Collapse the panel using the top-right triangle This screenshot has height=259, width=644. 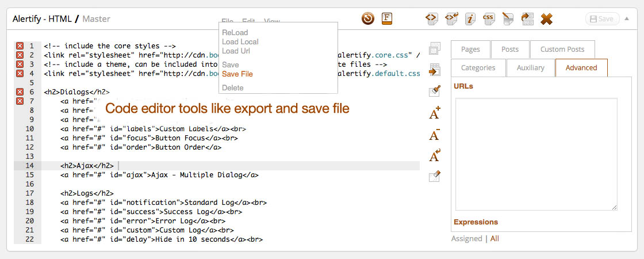[626, 18]
